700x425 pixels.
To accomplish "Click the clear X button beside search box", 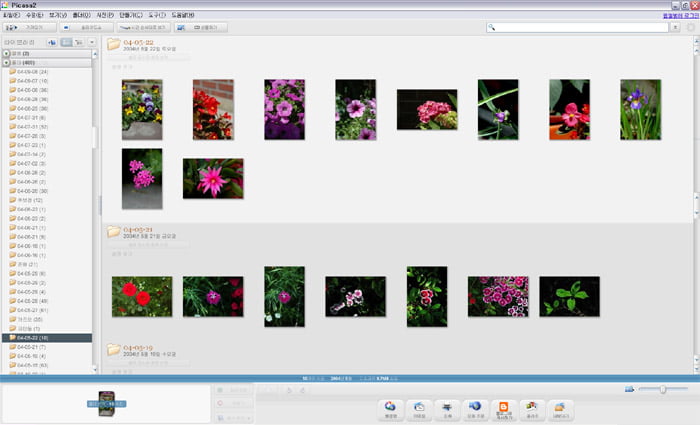I will coord(675,27).
